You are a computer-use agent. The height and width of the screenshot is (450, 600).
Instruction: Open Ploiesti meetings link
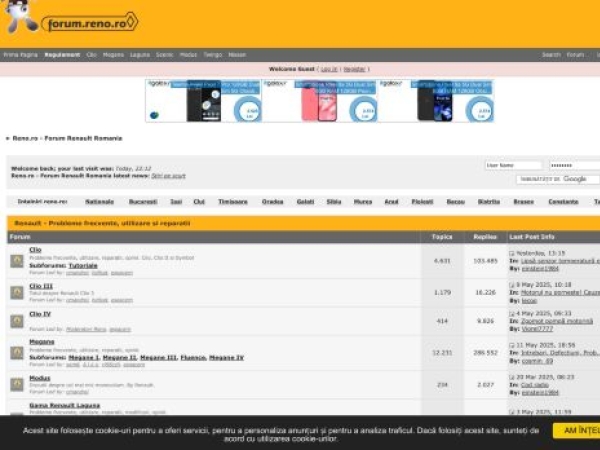[422, 202]
